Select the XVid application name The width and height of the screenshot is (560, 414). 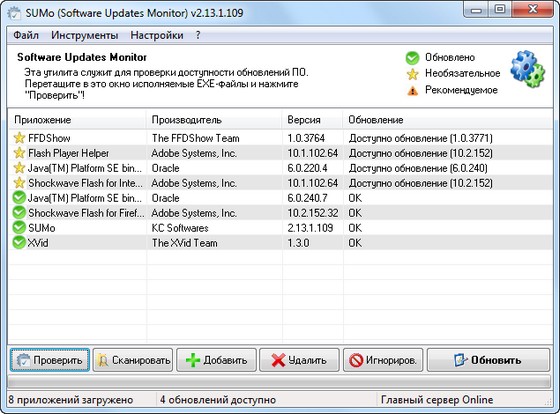[38, 243]
